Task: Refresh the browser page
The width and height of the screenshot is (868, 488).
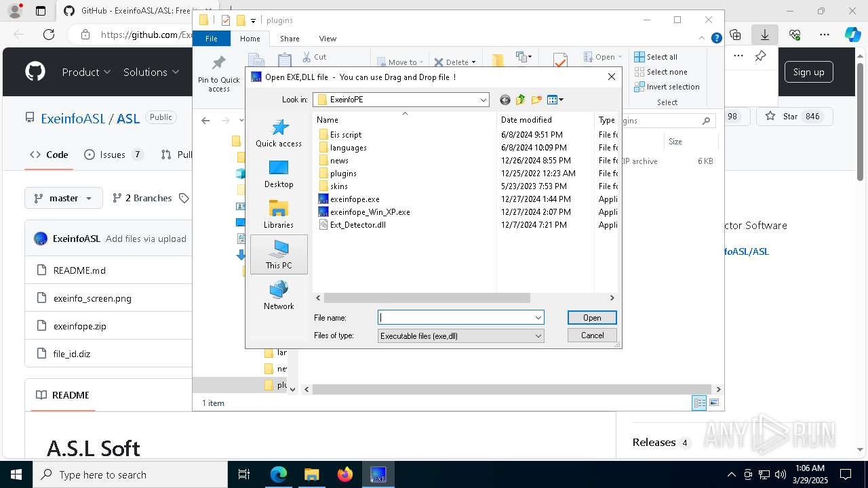Action: coord(49,35)
